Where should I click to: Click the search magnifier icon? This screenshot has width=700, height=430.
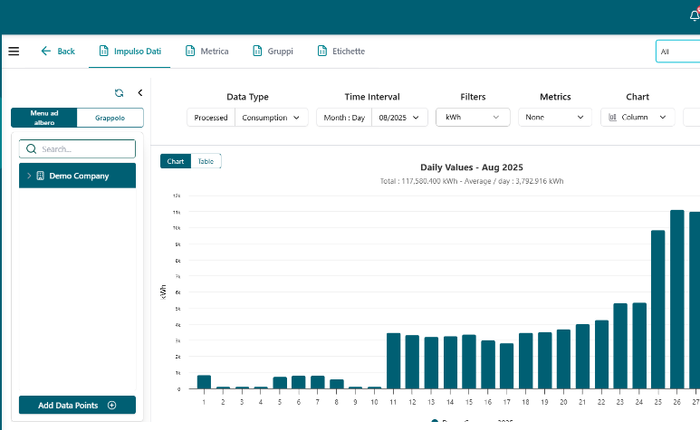(x=31, y=149)
